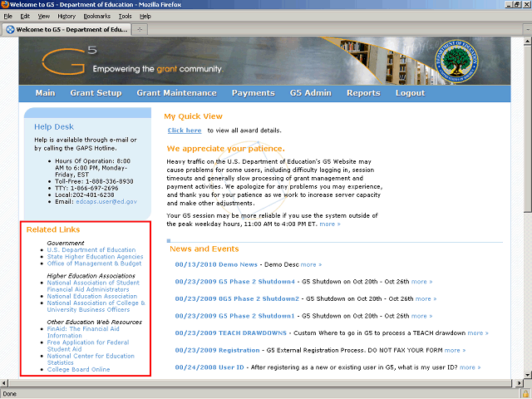Open the Edit menu
This screenshot has height=399, width=532.
tap(25, 17)
